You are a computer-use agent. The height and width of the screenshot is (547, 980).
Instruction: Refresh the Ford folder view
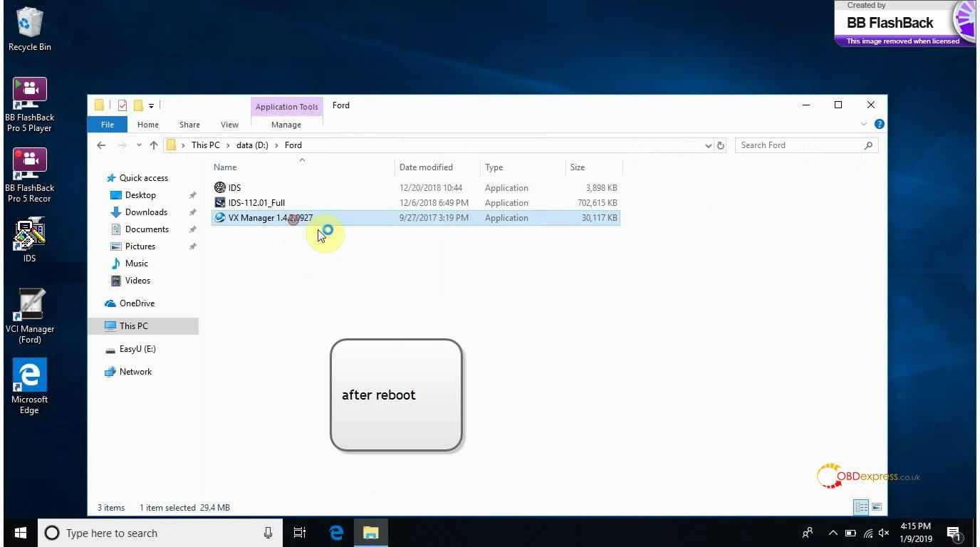click(721, 145)
